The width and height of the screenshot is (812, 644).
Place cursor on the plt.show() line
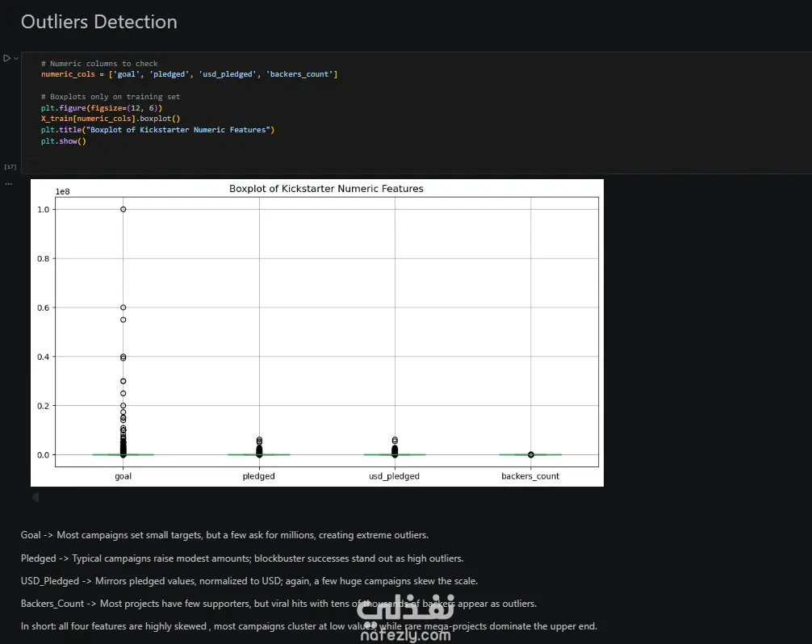click(63, 140)
